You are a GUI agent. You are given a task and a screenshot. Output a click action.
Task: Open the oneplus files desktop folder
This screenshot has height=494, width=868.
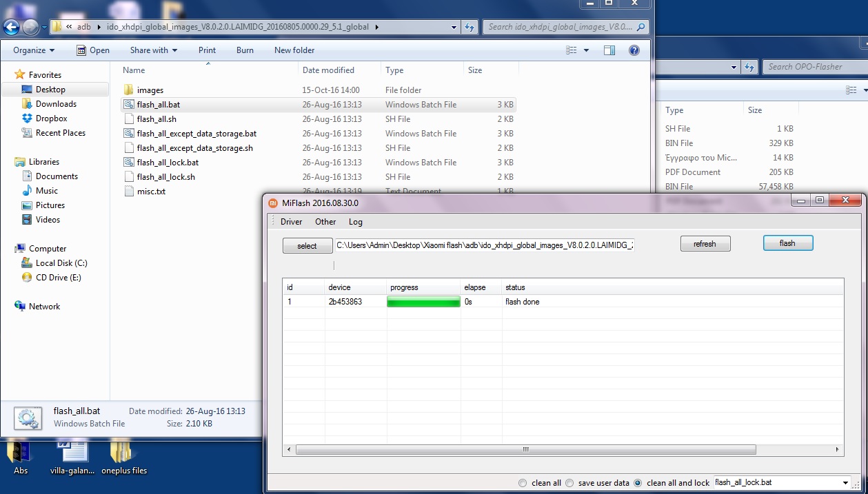tap(123, 455)
